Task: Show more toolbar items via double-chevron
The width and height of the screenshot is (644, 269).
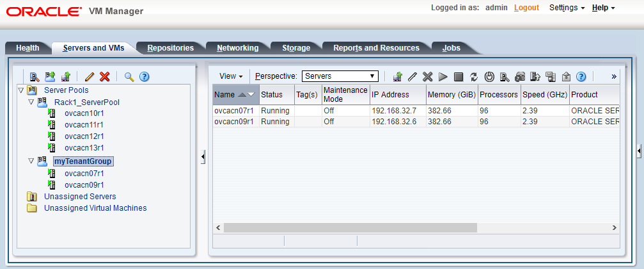Action: pos(614,76)
